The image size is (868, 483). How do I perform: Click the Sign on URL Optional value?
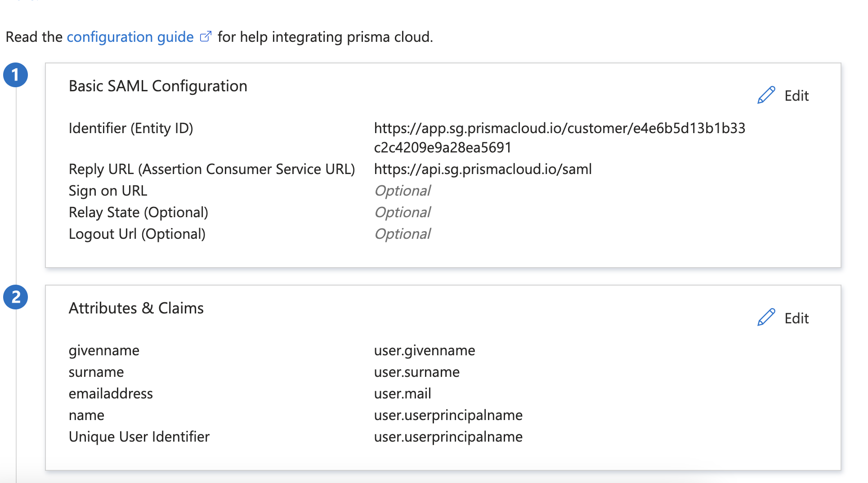tap(403, 191)
